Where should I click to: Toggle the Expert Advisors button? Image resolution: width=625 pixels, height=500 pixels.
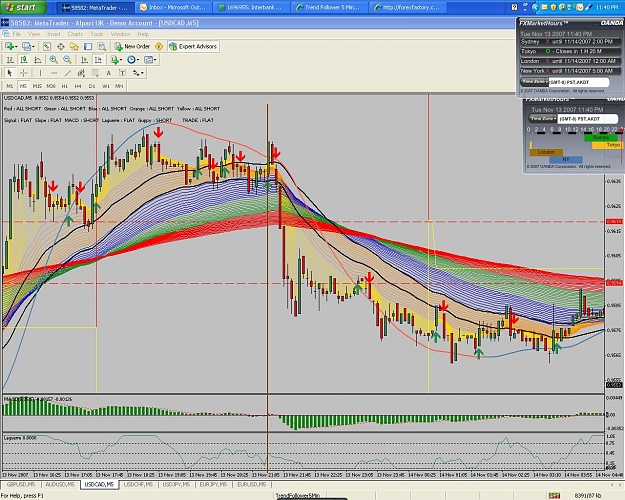pyautogui.click(x=193, y=47)
